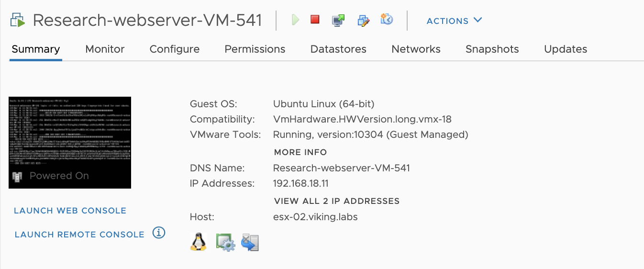Open the Permissions tab
644x269 pixels.
255,49
